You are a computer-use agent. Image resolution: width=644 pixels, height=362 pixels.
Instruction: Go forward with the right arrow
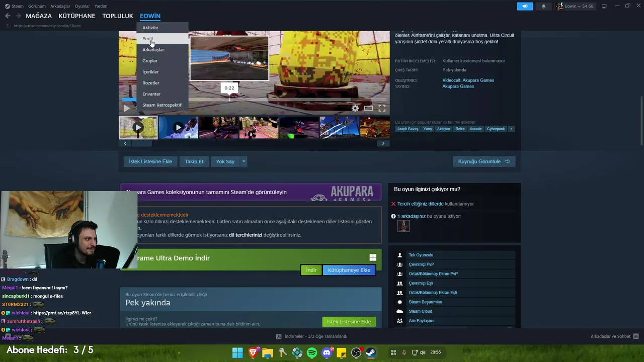tap(18, 16)
